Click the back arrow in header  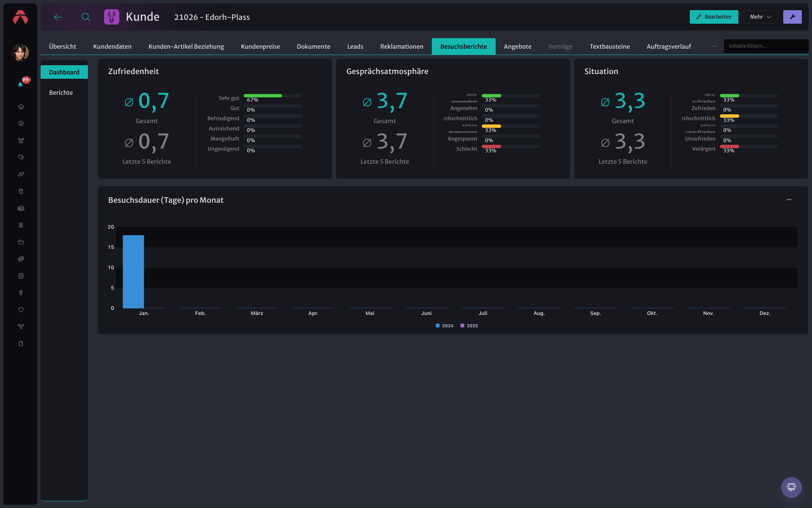click(58, 17)
